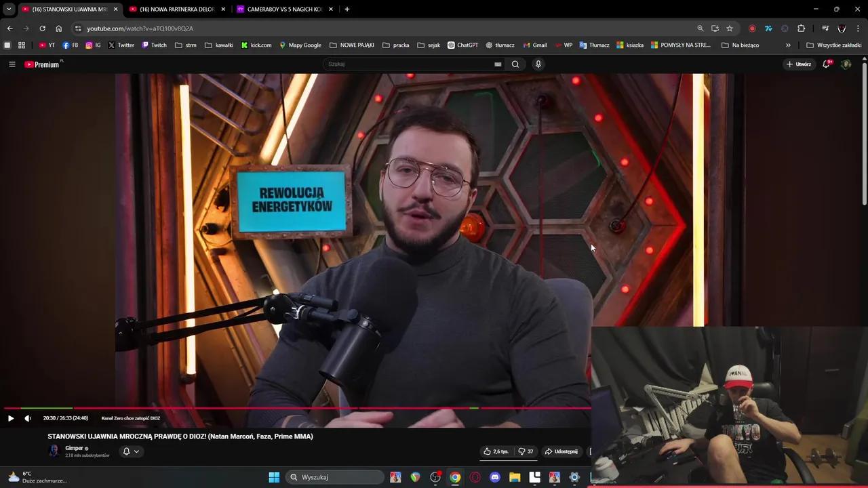Bookmark this page with the star icon
The width and height of the screenshot is (868, 488).
pos(729,28)
